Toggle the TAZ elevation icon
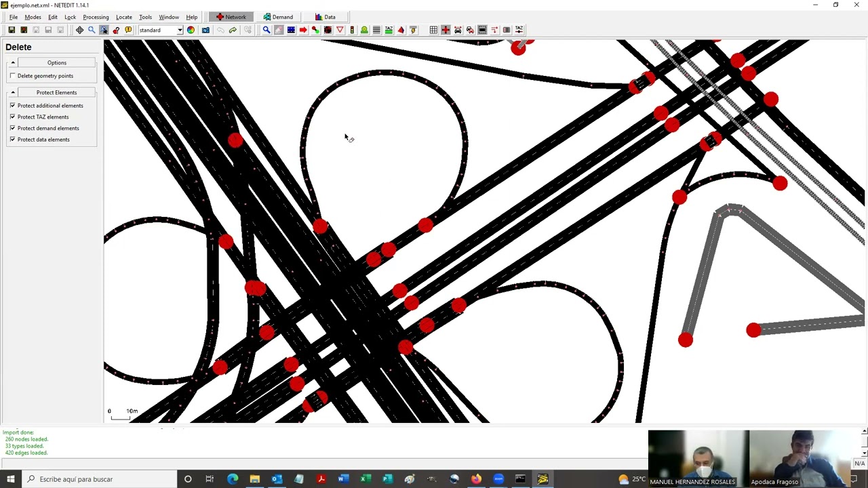This screenshot has width=868, height=488. tap(519, 30)
